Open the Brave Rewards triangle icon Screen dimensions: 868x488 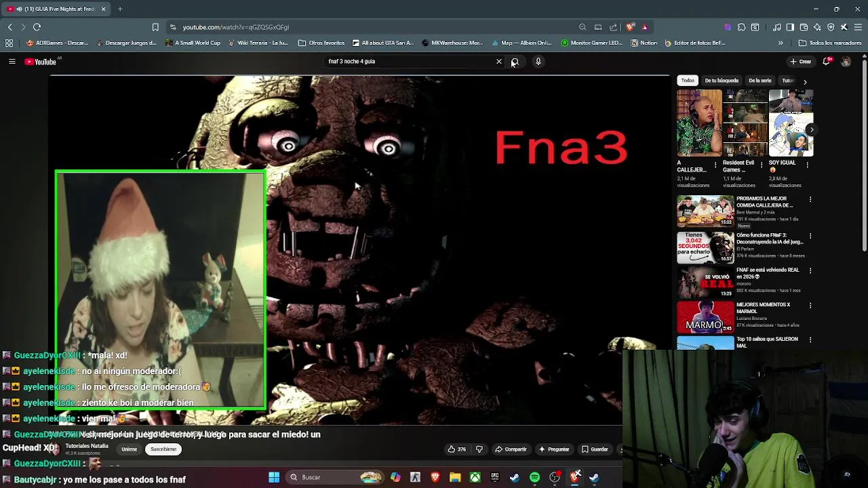tap(644, 27)
